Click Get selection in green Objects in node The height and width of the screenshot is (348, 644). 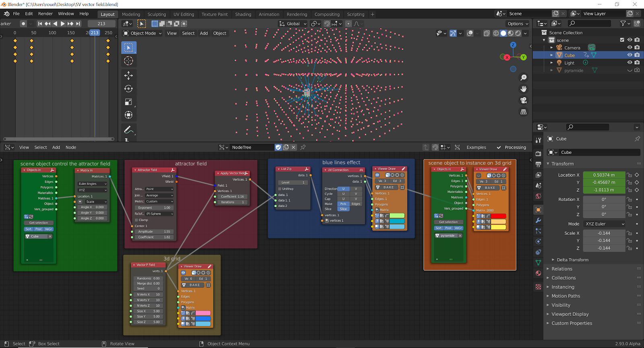click(x=39, y=223)
